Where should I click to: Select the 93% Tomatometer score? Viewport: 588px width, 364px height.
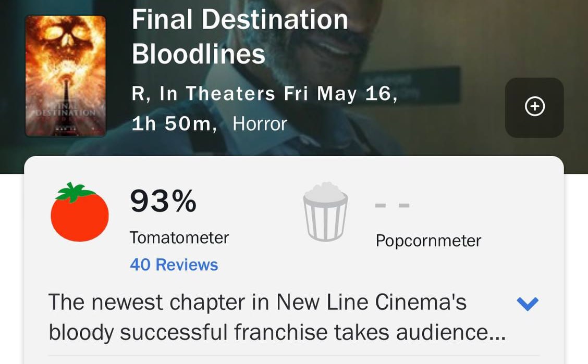click(x=163, y=202)
